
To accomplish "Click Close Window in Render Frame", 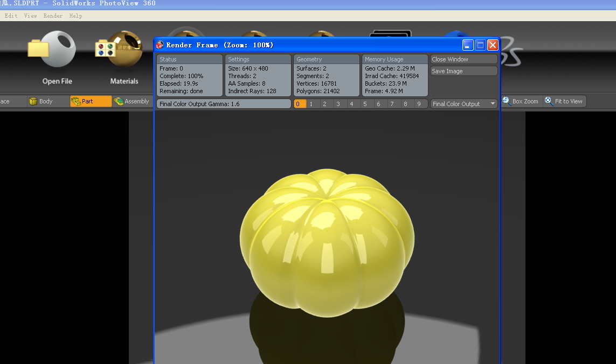I will 463,59.
